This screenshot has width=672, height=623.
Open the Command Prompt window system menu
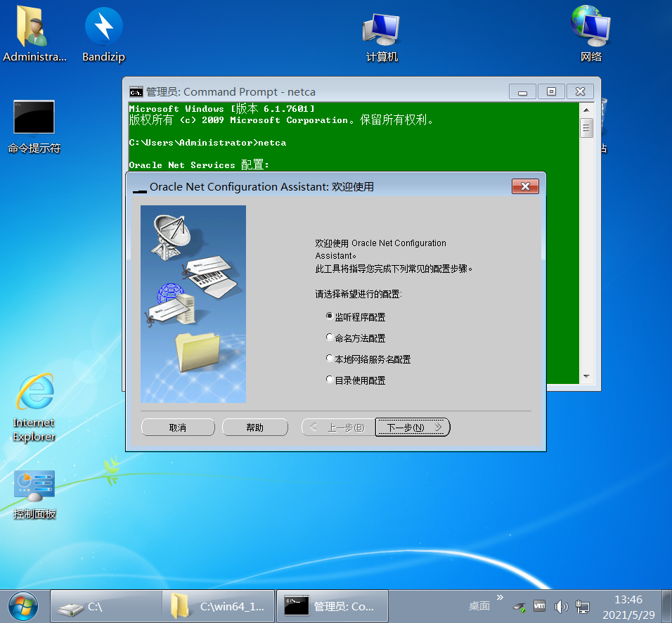pos(136,91)
